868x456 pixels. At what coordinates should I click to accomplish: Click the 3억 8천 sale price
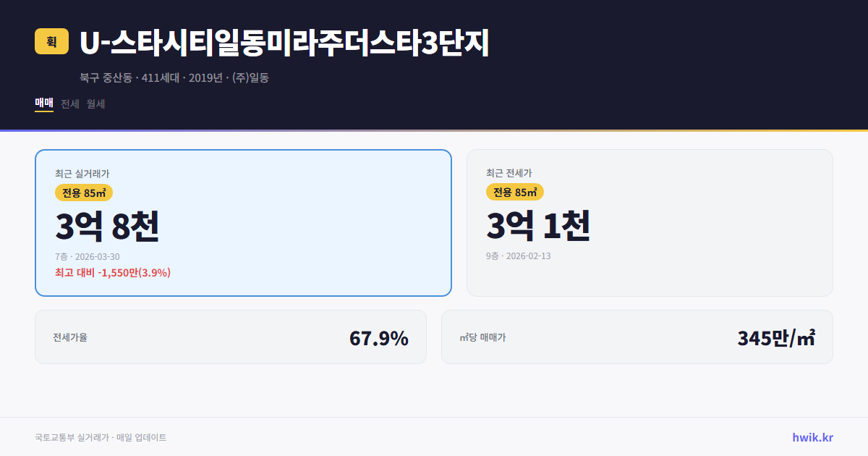[106, 226]
